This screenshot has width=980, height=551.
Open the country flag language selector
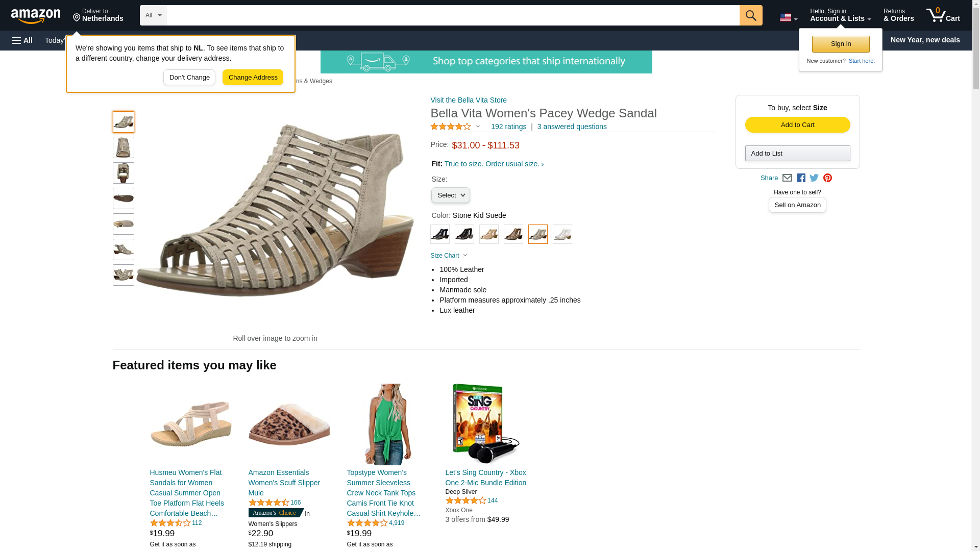(788, 17)
